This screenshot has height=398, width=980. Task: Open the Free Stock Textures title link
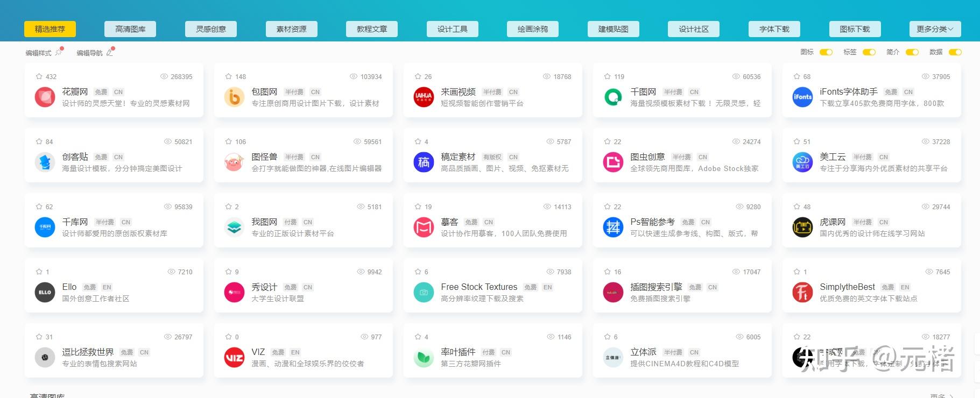(479, 287)
